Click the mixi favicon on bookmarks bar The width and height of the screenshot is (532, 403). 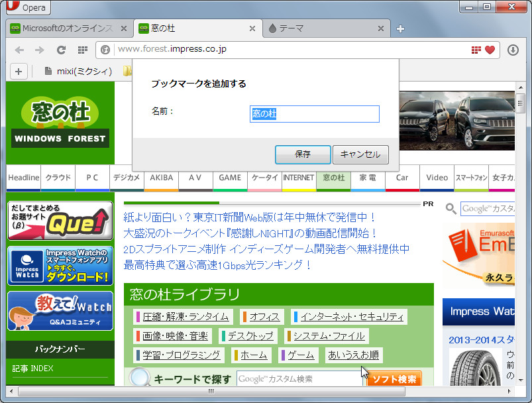click(x=49, y=71)
